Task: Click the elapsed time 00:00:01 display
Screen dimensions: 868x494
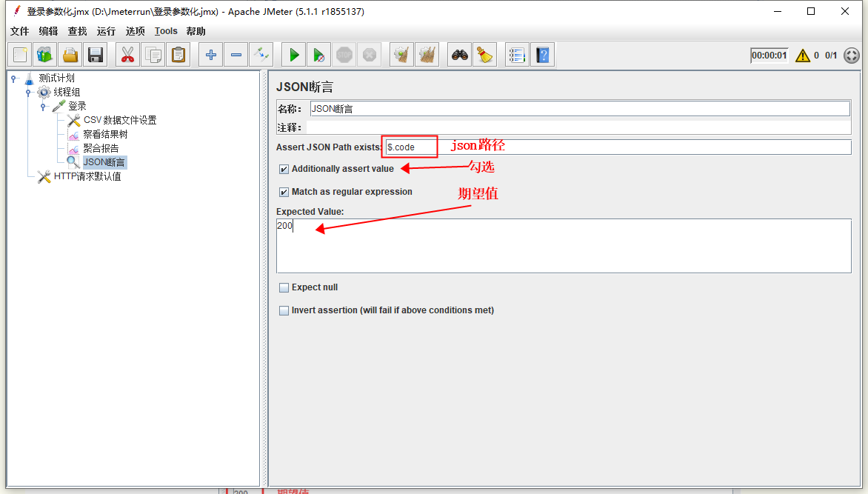Action: pyautogui.click(x=769, y=56)
